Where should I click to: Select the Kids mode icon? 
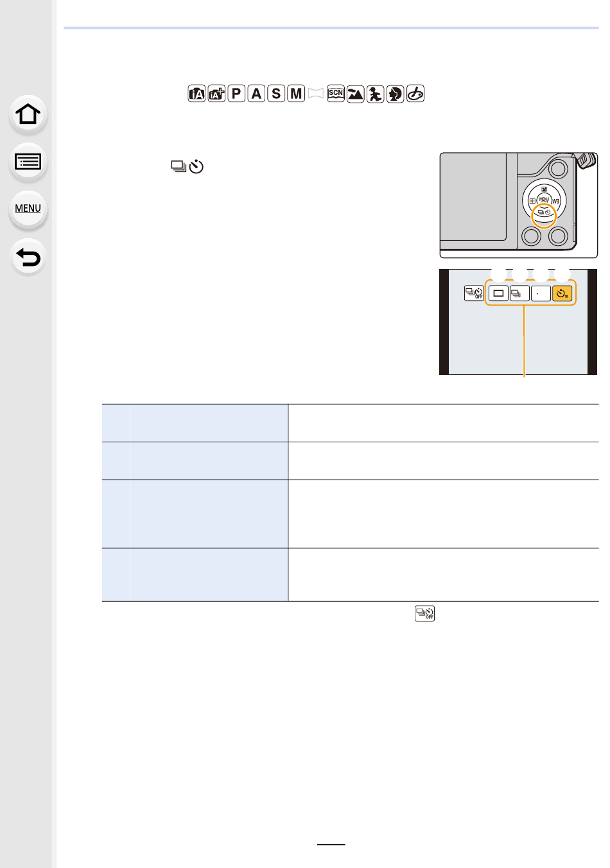pyautogui.click(x=376, y=94)
